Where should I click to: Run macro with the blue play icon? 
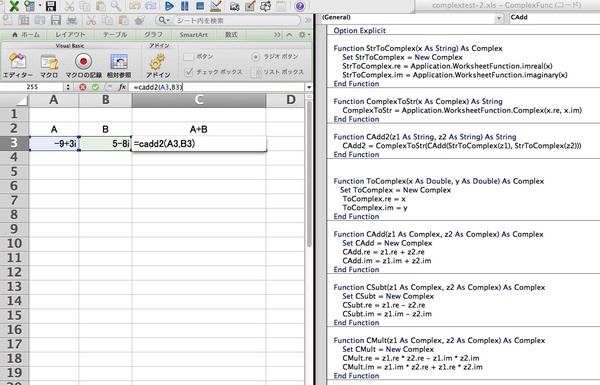169,6
